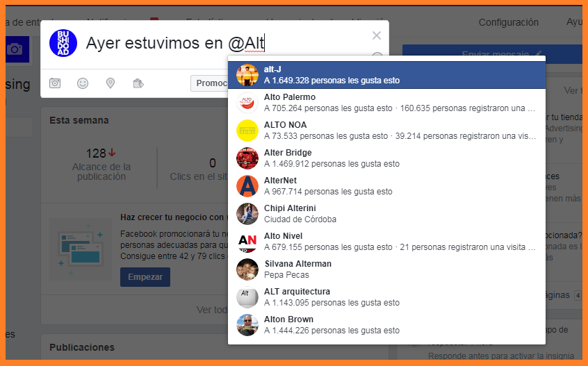Viewport: 588px width, 366px height.
Task: Select the alt-J mention suggestion
Action: [x=386, y=75]
